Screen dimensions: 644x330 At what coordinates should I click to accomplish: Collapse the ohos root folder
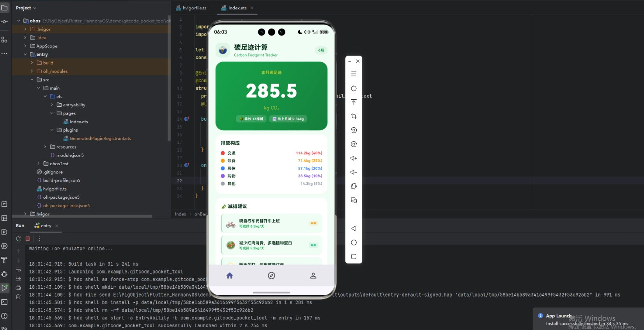pos(18,21)
